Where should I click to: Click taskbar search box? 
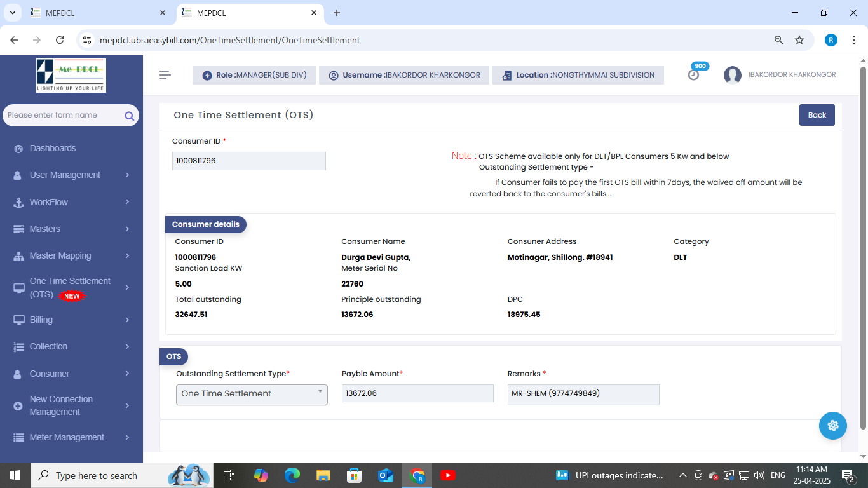(121, 475)
